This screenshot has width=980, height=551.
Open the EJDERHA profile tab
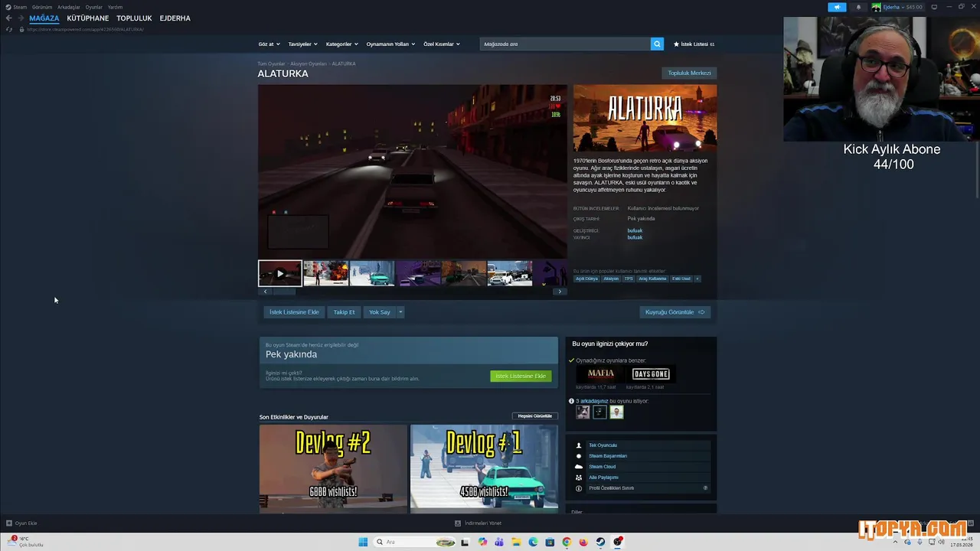point(175,18)
